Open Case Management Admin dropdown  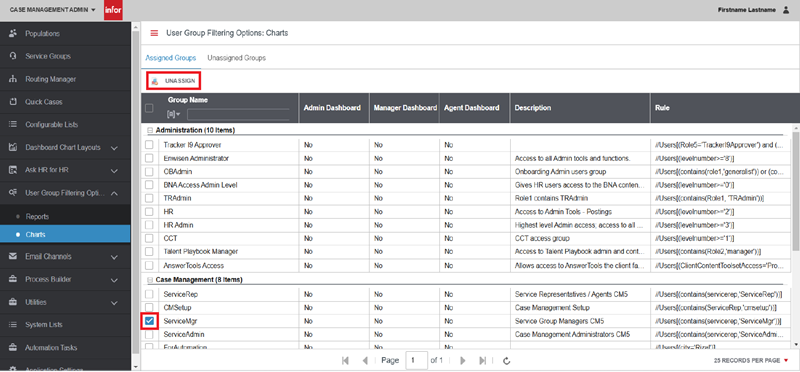(53, 10)
